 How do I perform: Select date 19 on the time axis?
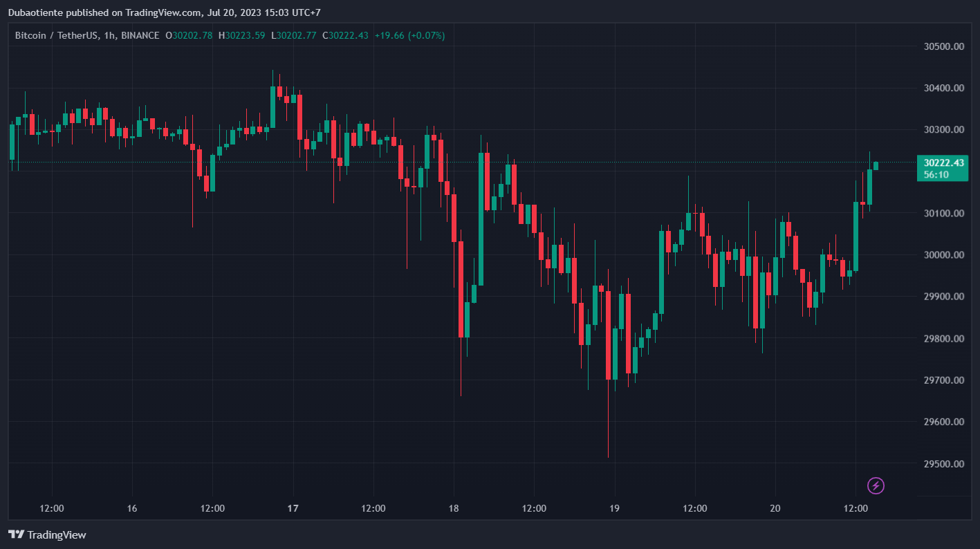[614, 509]
